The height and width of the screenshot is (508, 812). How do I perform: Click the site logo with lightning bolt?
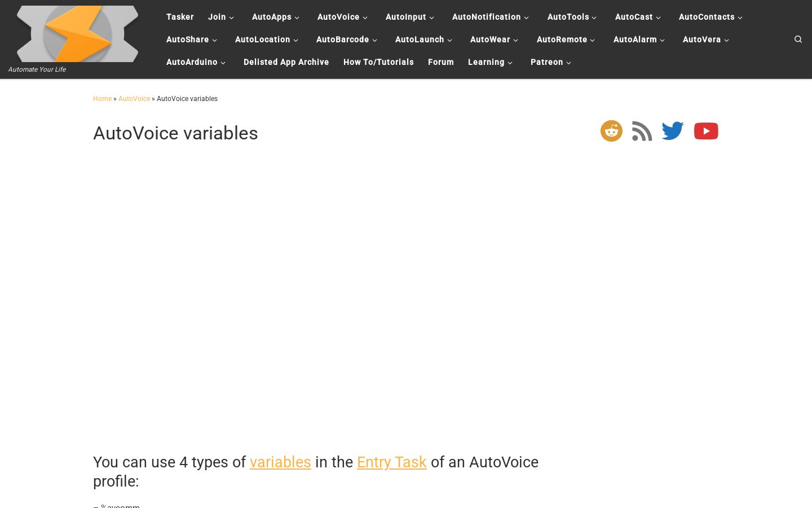click(77, 34)
